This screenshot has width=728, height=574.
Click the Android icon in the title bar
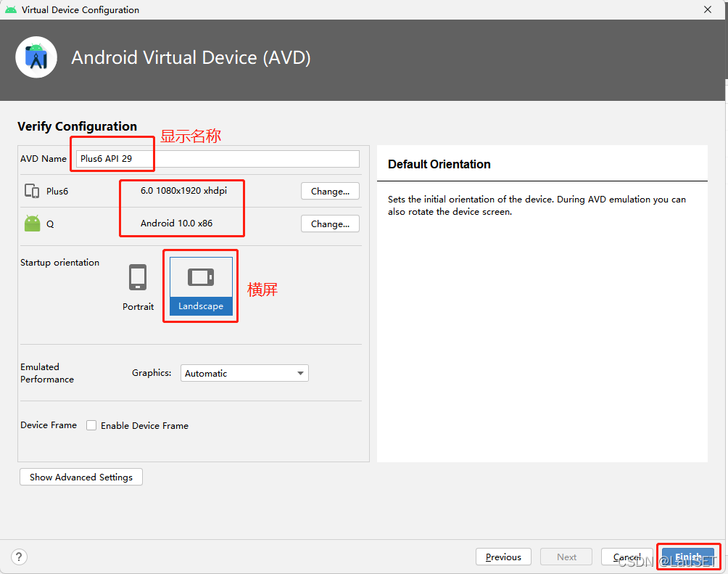[11, 9]
